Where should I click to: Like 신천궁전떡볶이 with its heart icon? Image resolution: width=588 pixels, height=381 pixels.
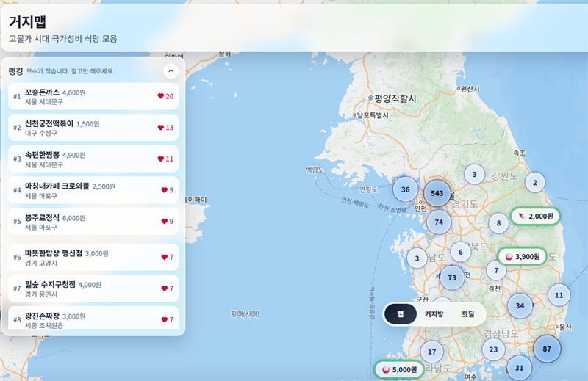pos(160,128)
